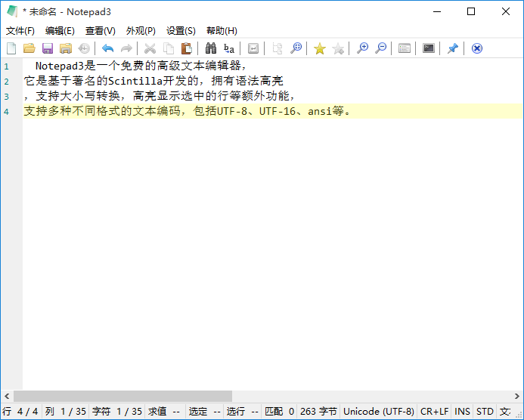Click the CR+LF line ending status
This screenshot has width=524, height=420.
434,412
